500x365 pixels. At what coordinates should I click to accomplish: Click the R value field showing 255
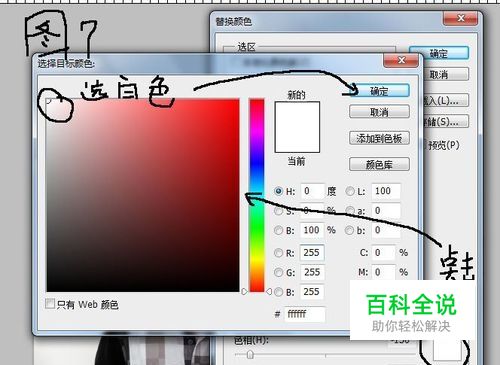312,253
